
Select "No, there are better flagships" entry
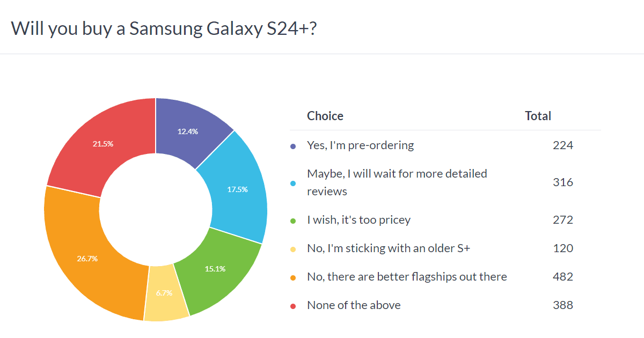click(x=407, y=277)
